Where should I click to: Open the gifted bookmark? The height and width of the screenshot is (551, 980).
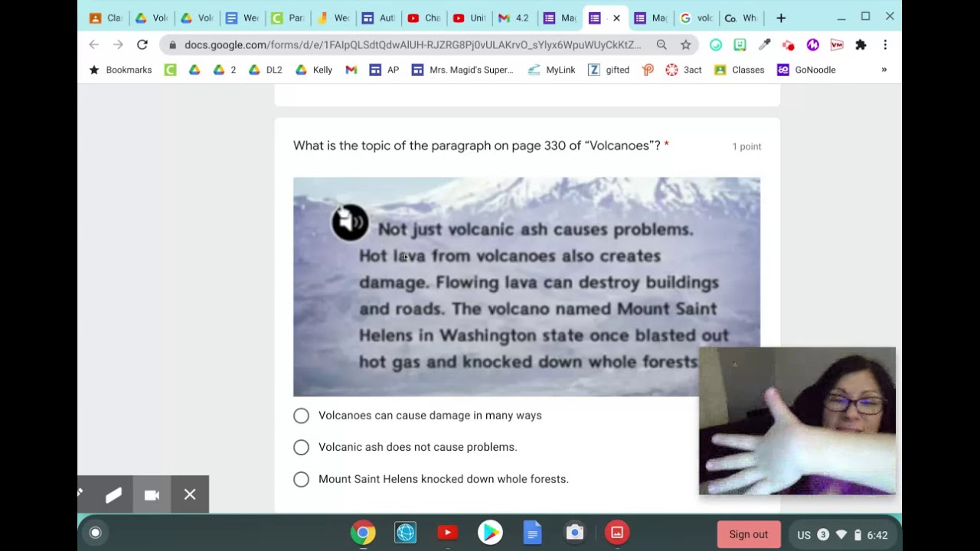pyautogui.click(x=609, y=70)
